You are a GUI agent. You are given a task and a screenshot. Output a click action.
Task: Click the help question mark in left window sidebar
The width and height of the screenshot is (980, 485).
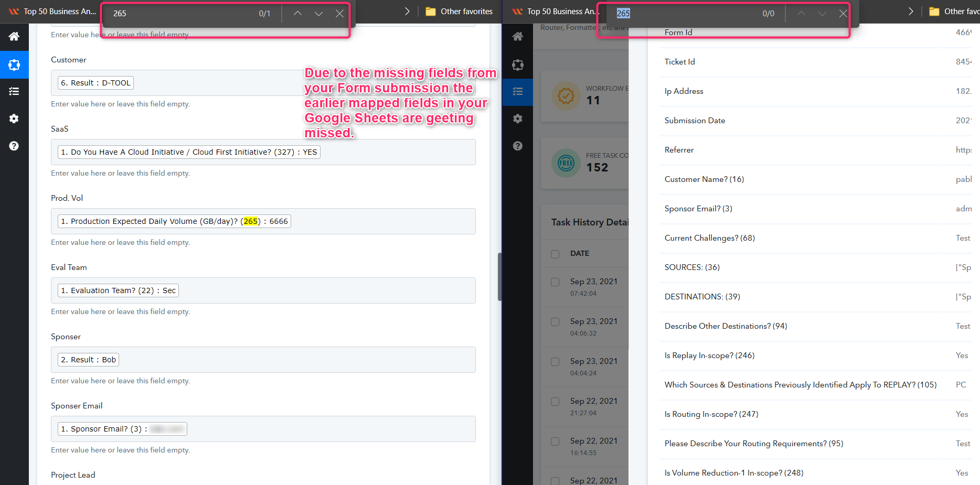(14, 146)
